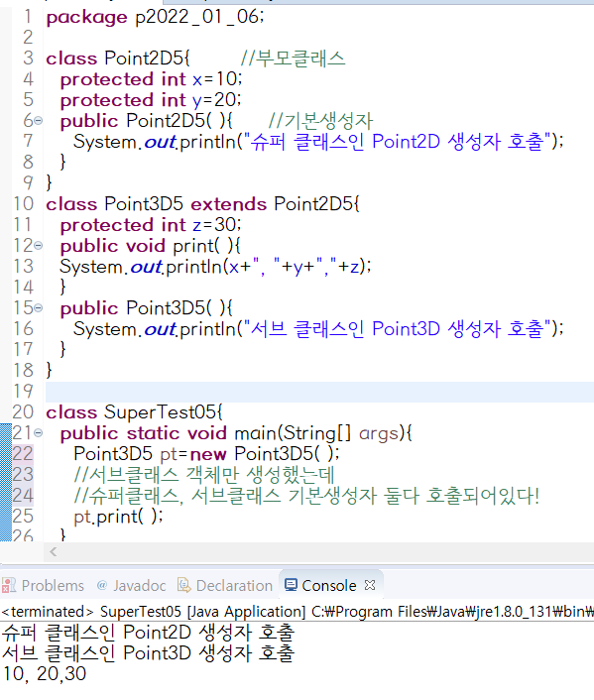Click line number 22 in the gutter
Screen dimensions: 594x700
point(23,453)
